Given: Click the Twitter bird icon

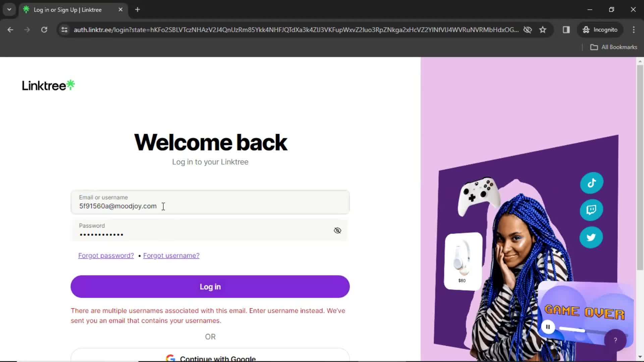Looking at the screenshot, I should point(591,237).
